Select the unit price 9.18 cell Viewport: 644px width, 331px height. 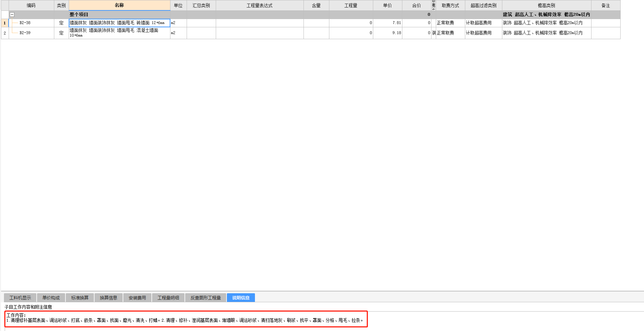pyautogui.click(x=388, y=33)
